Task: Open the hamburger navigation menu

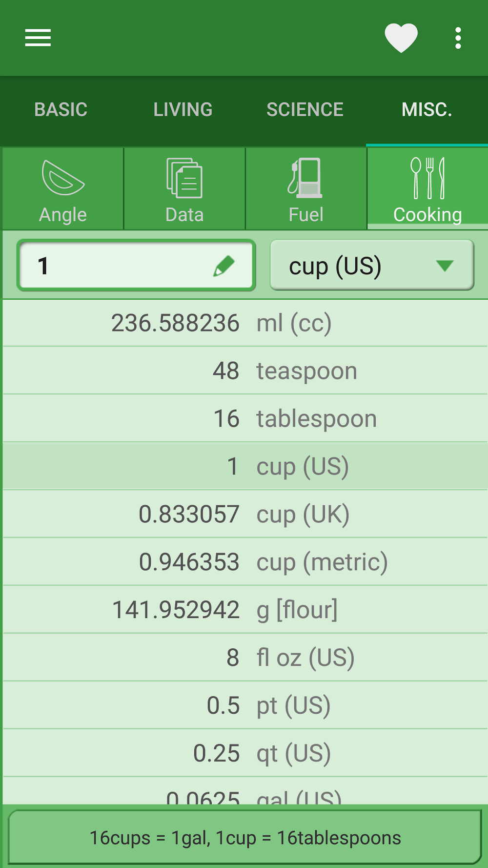Action: [38, 38]
